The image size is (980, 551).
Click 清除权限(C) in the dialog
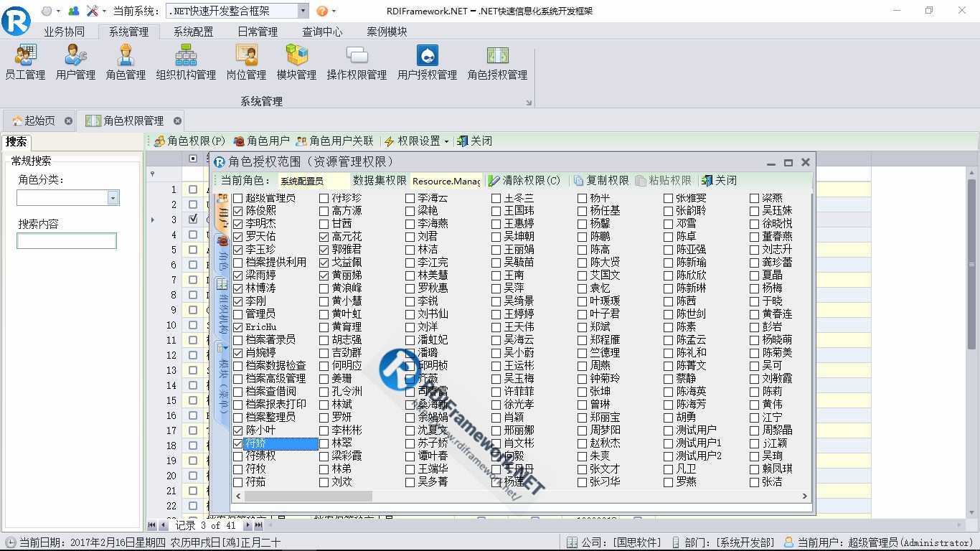[x=524, y=181]
